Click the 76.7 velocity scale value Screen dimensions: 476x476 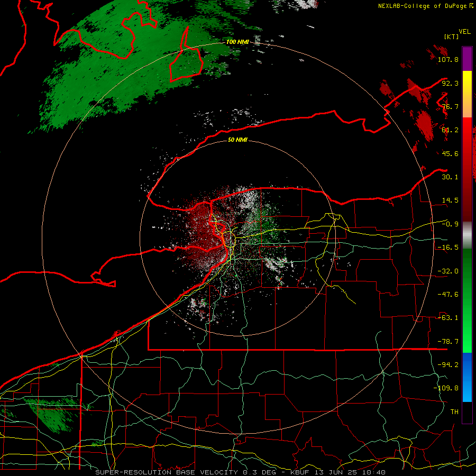pyautogui.click(x=450, y=106)
